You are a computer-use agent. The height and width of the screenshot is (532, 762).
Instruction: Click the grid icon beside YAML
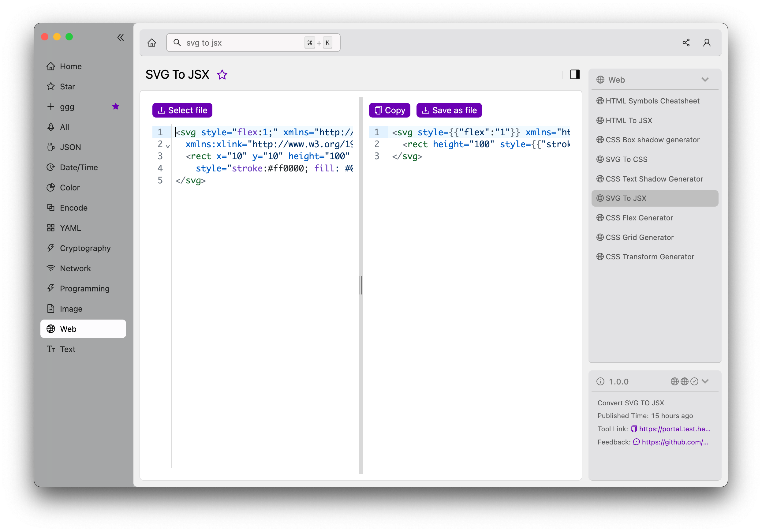point(50,228)
